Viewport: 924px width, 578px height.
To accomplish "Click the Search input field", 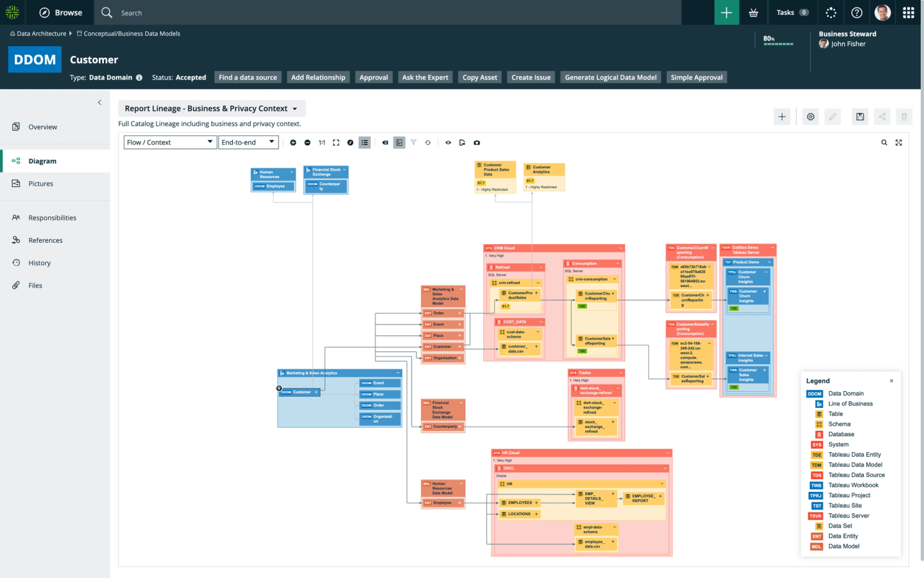I will [x=385, y=13].
